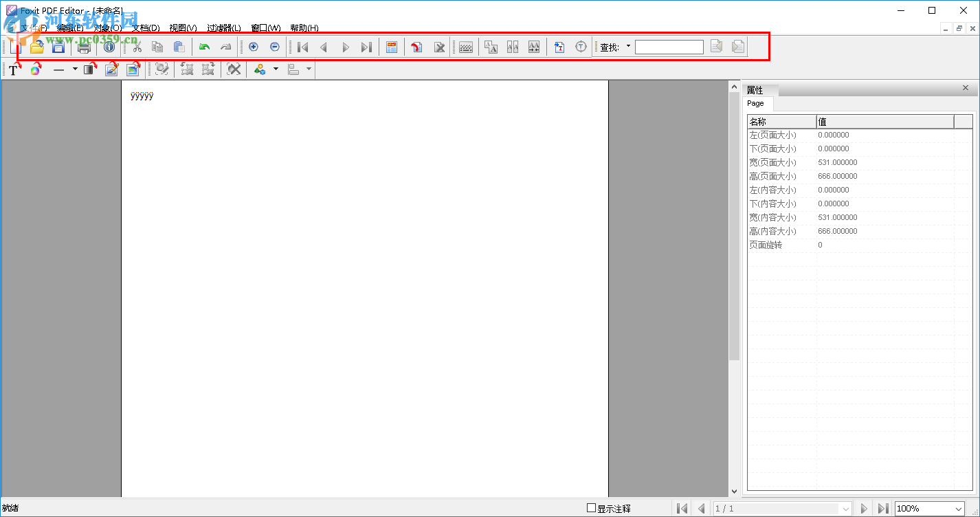Click inside the 查找 search input field
Screen dimensions: 980x517
668,47
